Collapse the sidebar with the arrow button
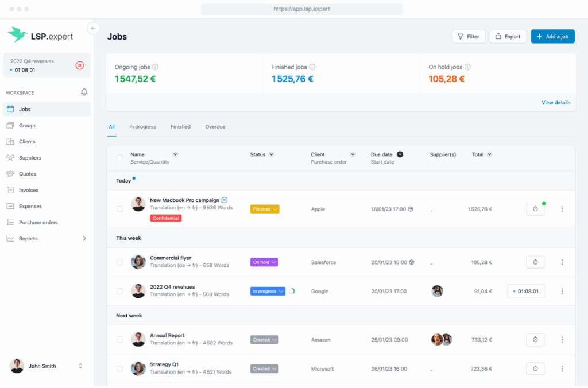 tap(93, 28)
